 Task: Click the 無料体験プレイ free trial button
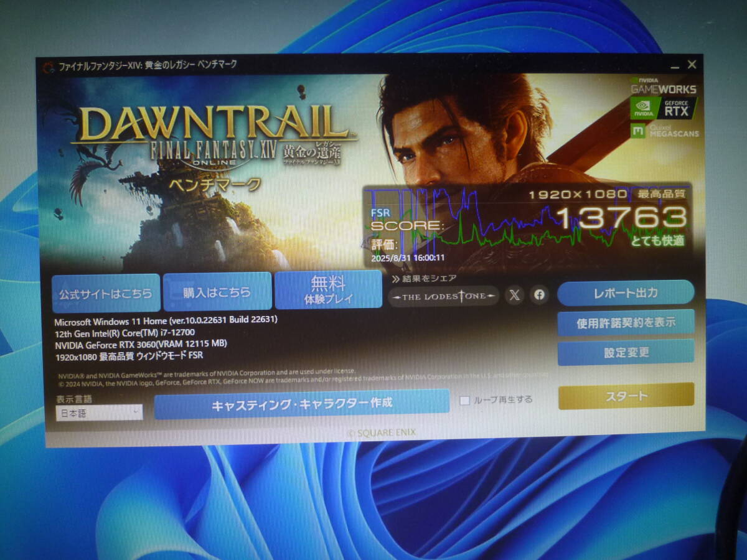click(x=328, y=290)
